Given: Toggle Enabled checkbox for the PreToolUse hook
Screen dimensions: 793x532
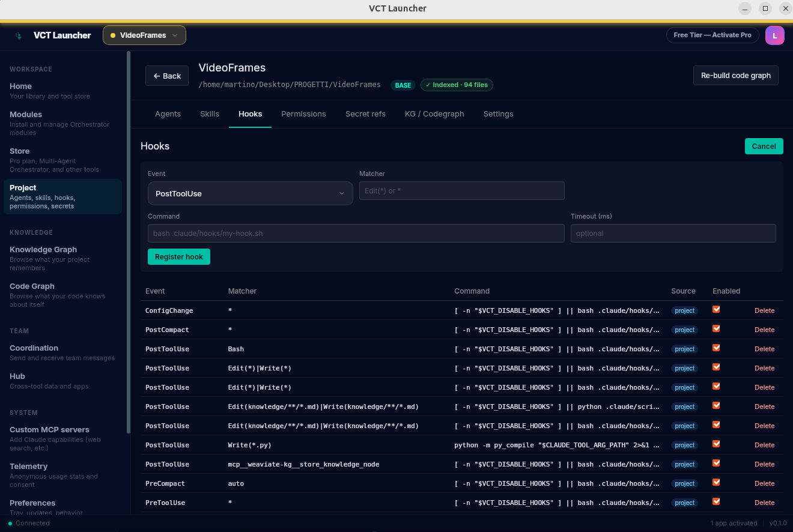Looking at the screenshot, I should tap(716, 502).
